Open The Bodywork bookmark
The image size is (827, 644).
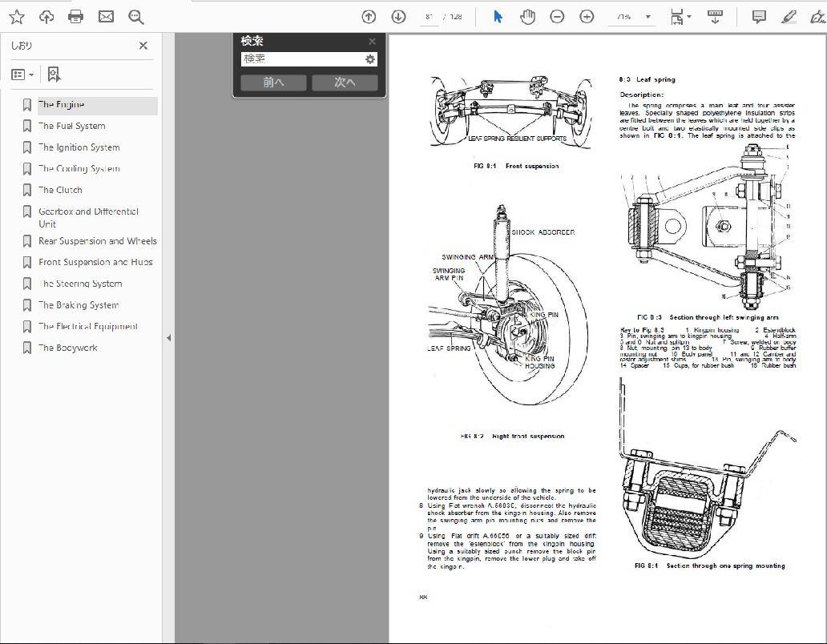[x=68, y=348]
